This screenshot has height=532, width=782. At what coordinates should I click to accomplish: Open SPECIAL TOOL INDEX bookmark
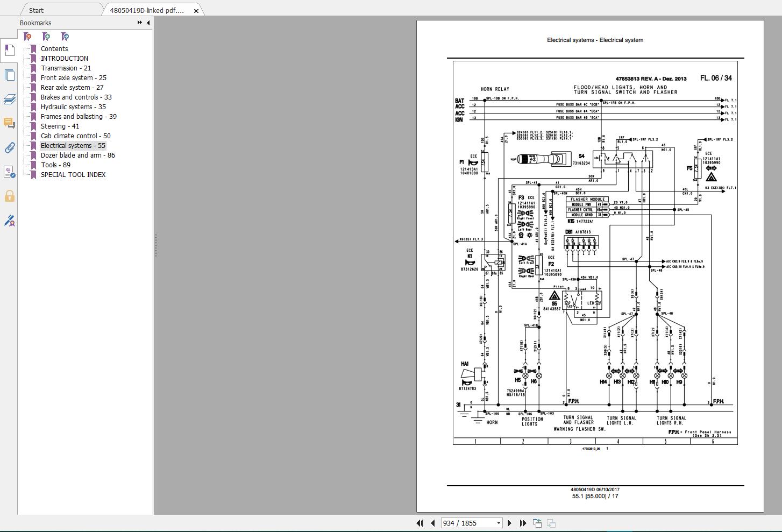click(x=73, y=174)
